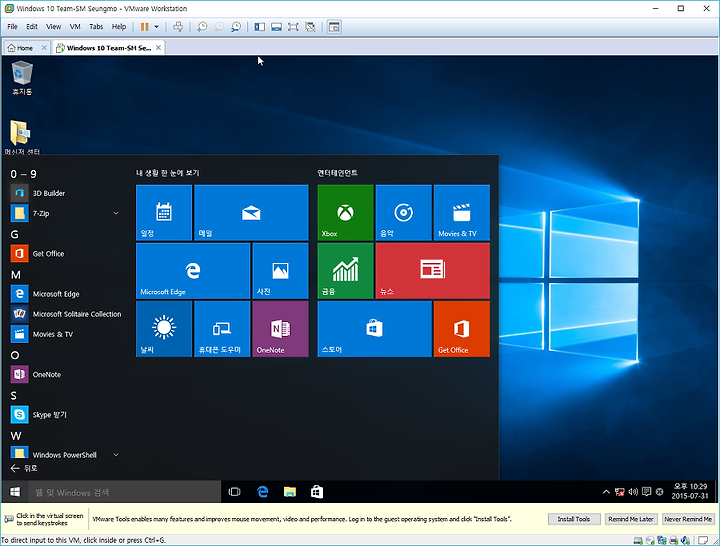This screenshot has width=720, height=546.
Task: Click the G letter section header
Action: 15,235
